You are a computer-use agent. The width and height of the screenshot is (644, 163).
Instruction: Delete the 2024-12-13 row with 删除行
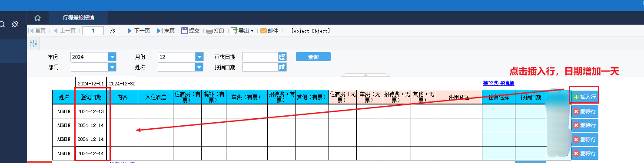(584, 111)
